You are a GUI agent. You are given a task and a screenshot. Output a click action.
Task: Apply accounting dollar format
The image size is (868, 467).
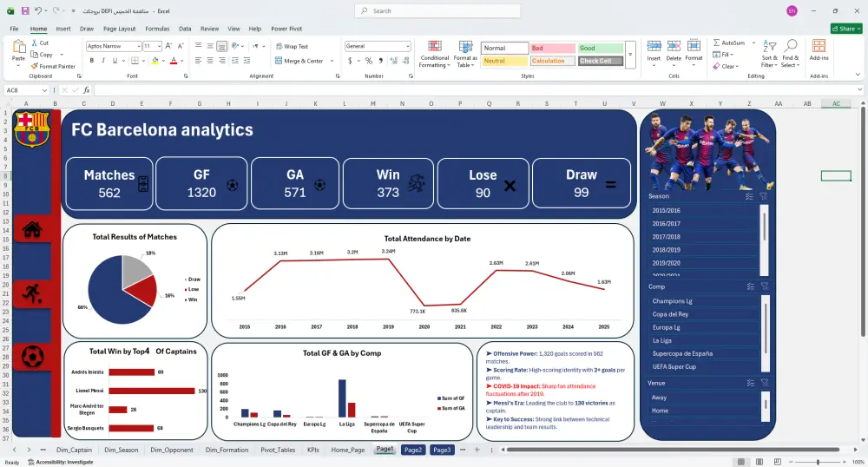350,61
